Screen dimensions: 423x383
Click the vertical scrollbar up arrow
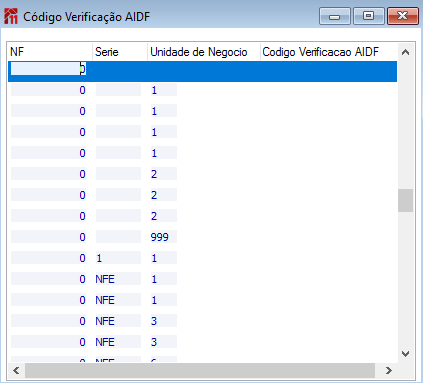click(x=405, y=52)
